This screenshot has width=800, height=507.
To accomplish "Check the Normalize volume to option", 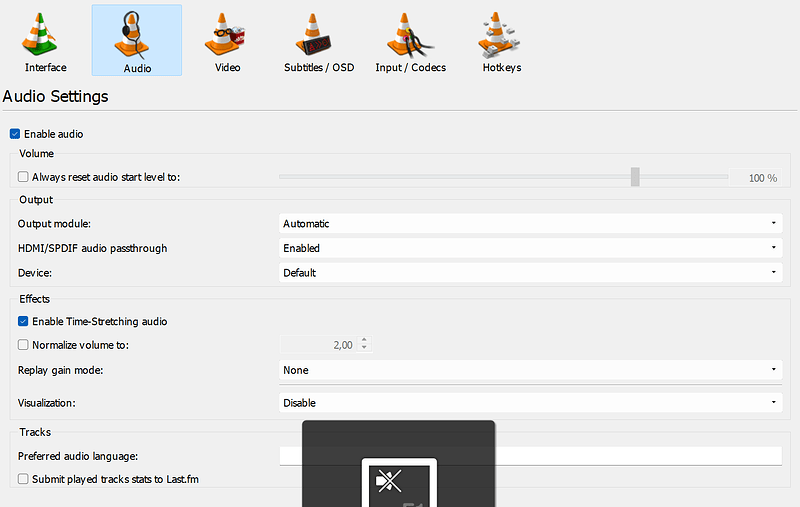I will 23,345.
